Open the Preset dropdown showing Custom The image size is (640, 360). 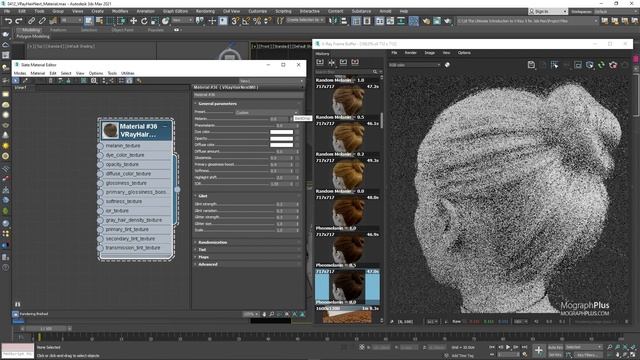click(x=267, y=113)
